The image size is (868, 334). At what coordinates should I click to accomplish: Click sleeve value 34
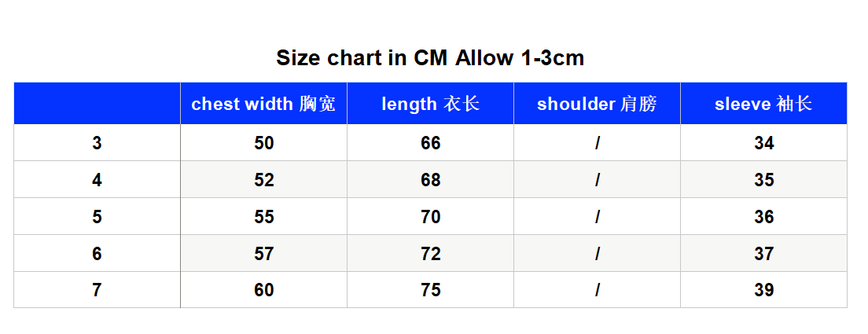764,143
